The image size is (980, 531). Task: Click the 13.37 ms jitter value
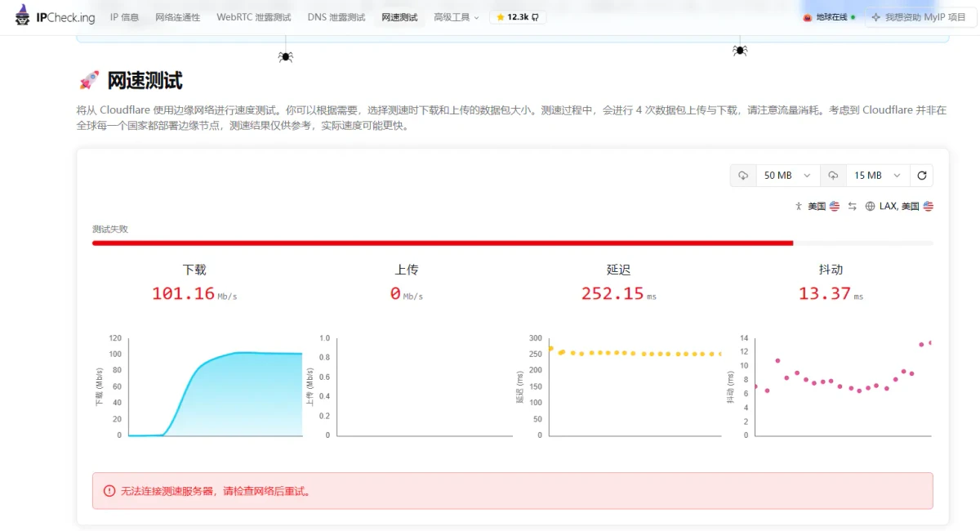tap(831, 293)
